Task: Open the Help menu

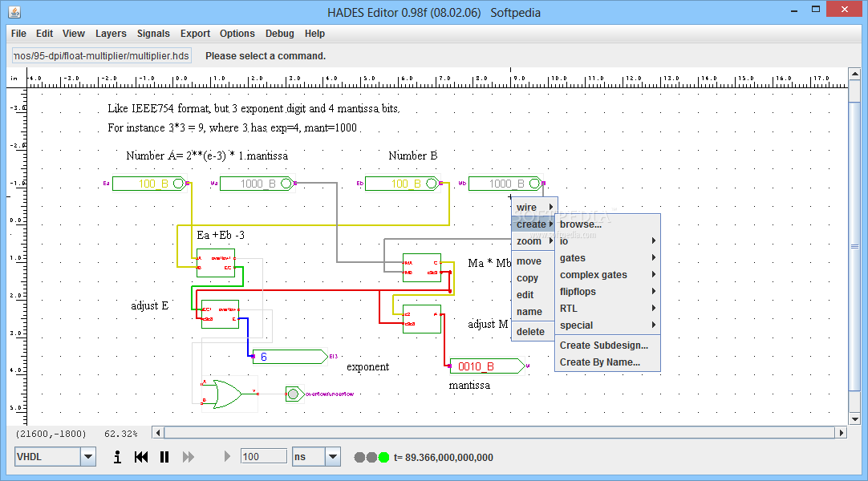Action: (x=314, y=34)
